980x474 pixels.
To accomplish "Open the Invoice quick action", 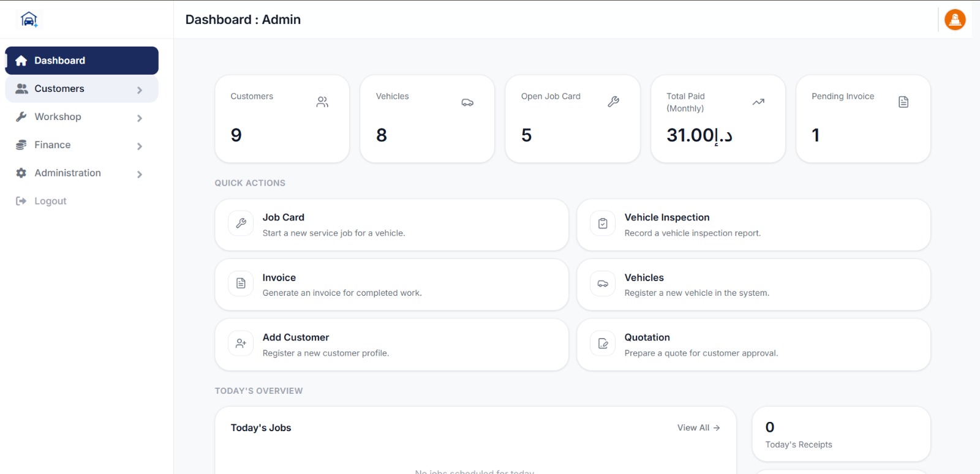I will (391, 285).
